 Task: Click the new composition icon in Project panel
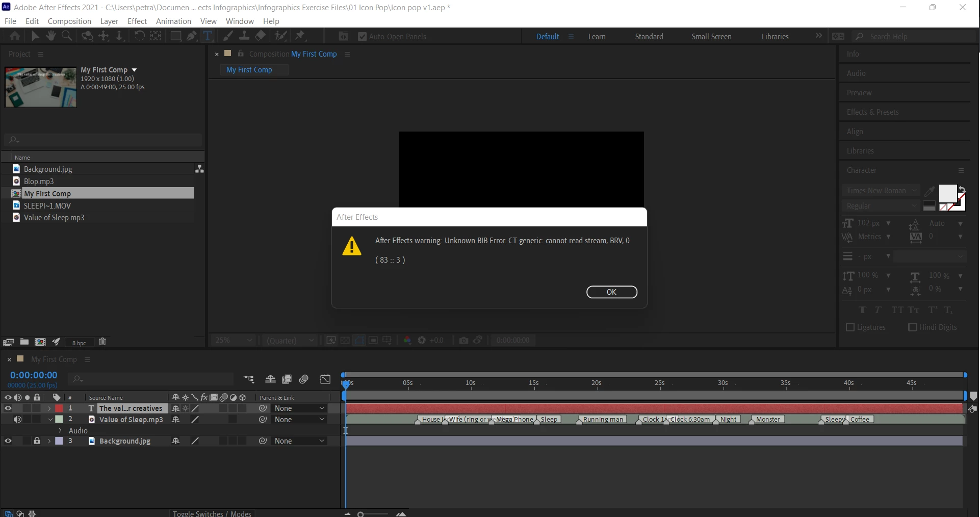40,342
